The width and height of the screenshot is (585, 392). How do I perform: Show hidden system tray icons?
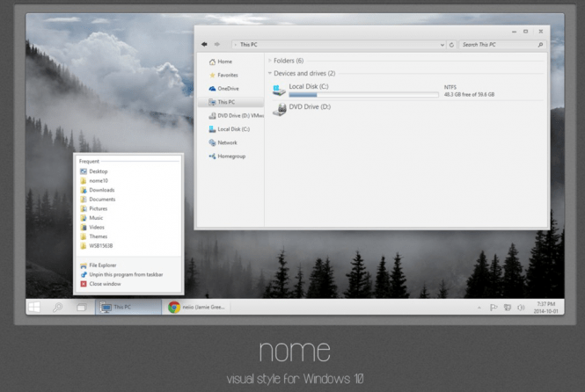tap(479, 308)
